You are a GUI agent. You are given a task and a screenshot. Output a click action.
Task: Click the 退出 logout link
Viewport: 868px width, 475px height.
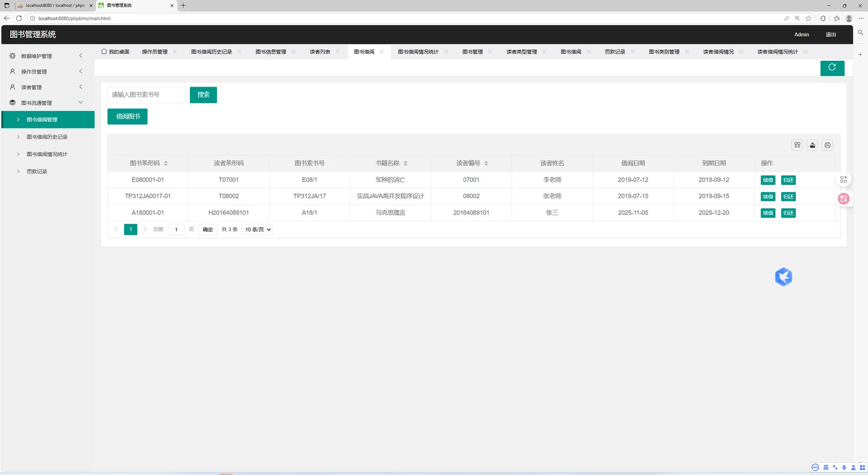click(x=830, y=34)
